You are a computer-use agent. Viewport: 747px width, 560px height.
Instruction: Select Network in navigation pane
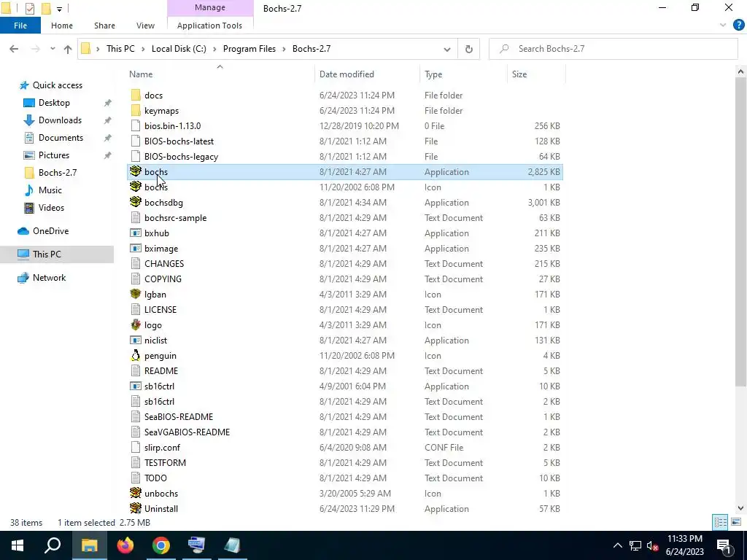click(x=49, y=278)
